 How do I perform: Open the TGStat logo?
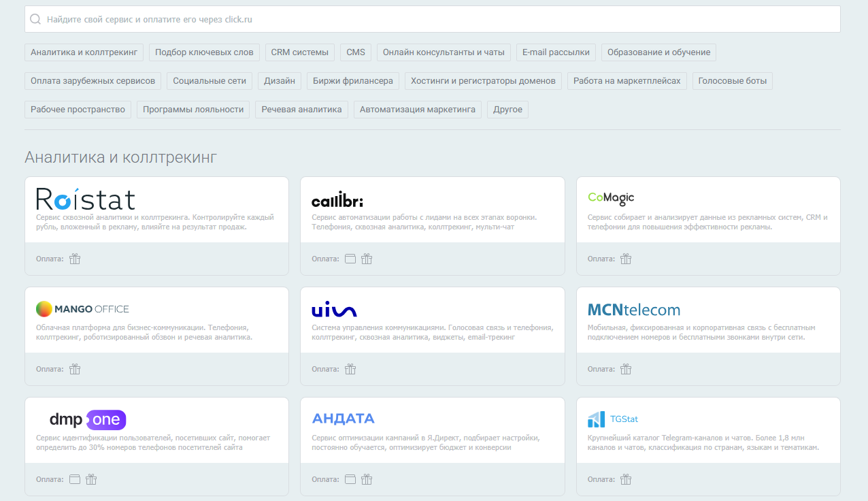click(613, 419)
